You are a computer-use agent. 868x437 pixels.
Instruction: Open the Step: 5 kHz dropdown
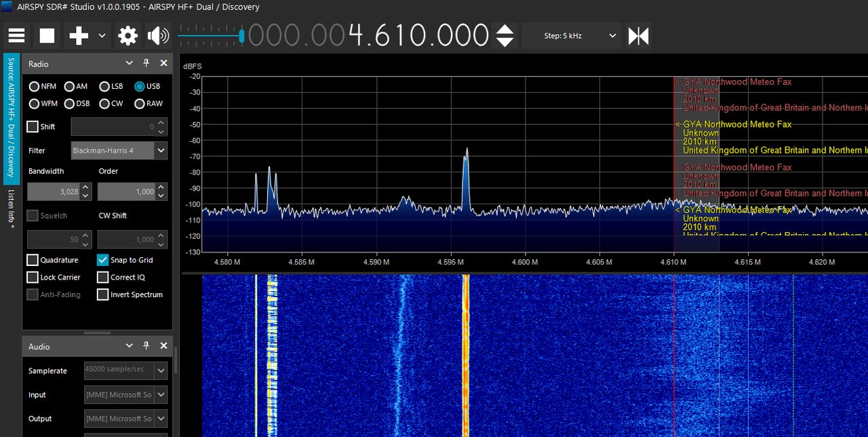pyautogui.click(x=571, y=35)
